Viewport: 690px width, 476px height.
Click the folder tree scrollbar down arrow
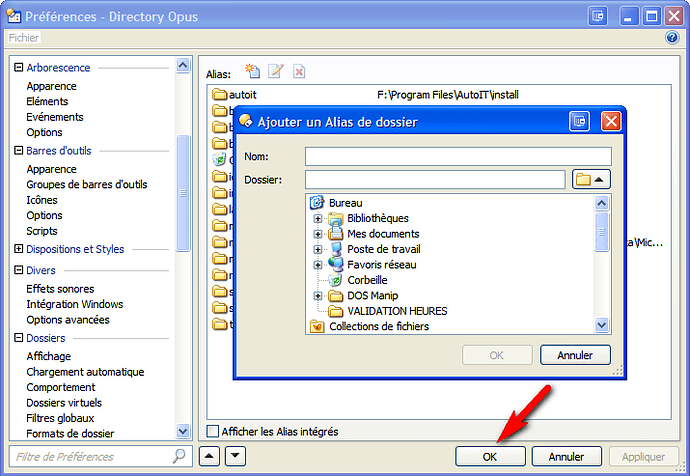(602, 325)
